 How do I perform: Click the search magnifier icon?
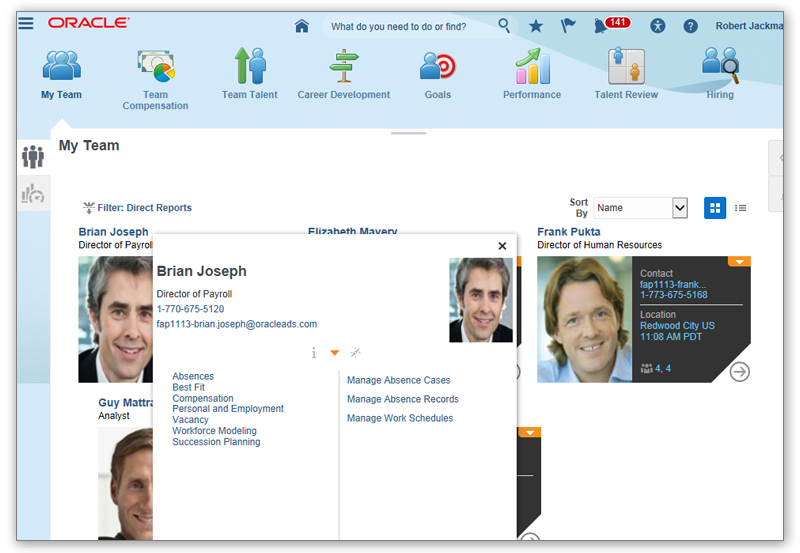pyautogui.click(x=504, y=25)
